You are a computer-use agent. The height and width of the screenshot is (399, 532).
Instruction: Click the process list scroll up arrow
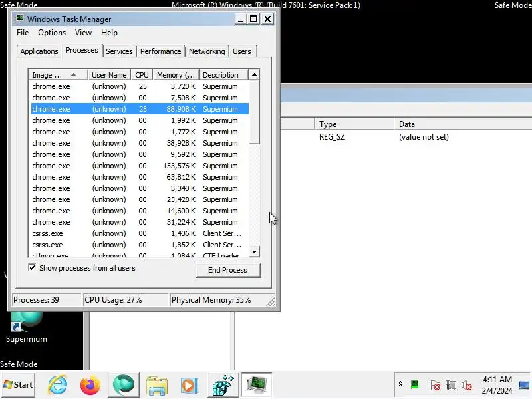pos(254,74)
